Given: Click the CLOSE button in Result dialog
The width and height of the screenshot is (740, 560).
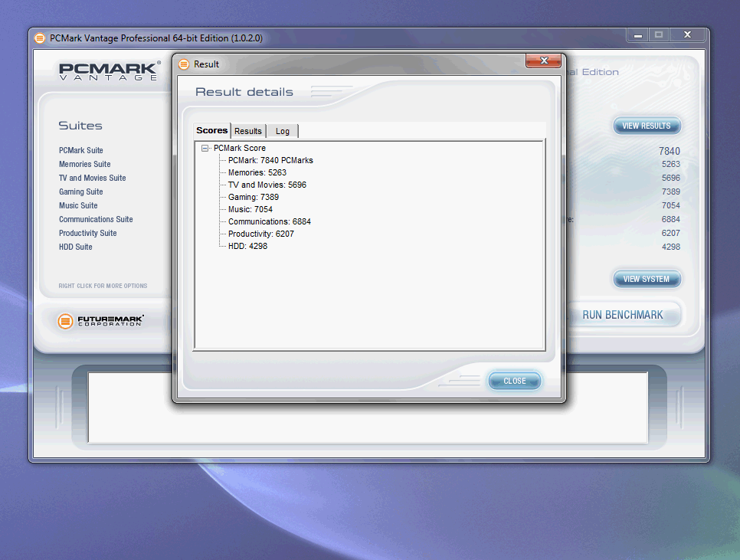Looking at the screenshot, I should coord(515,381).
